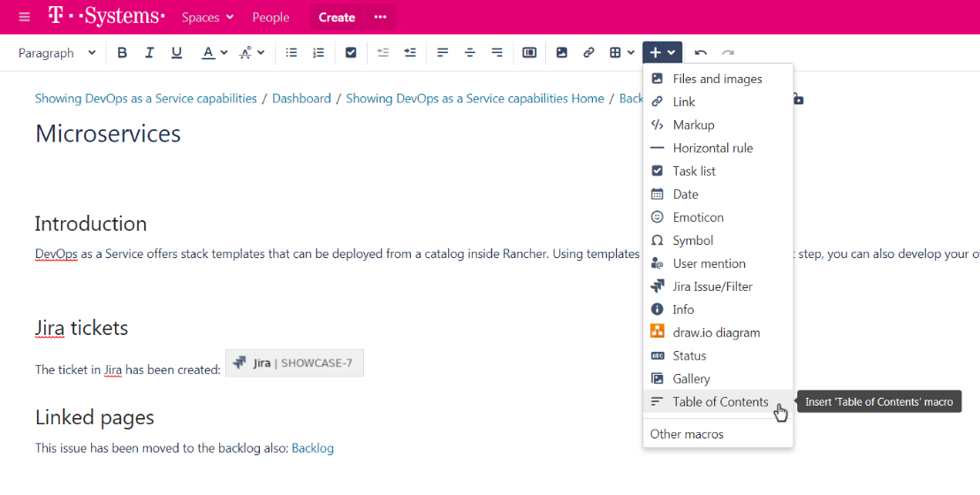Insert a Status macro from menu
This screenshot has width=980, height=495.
point(718,355)
